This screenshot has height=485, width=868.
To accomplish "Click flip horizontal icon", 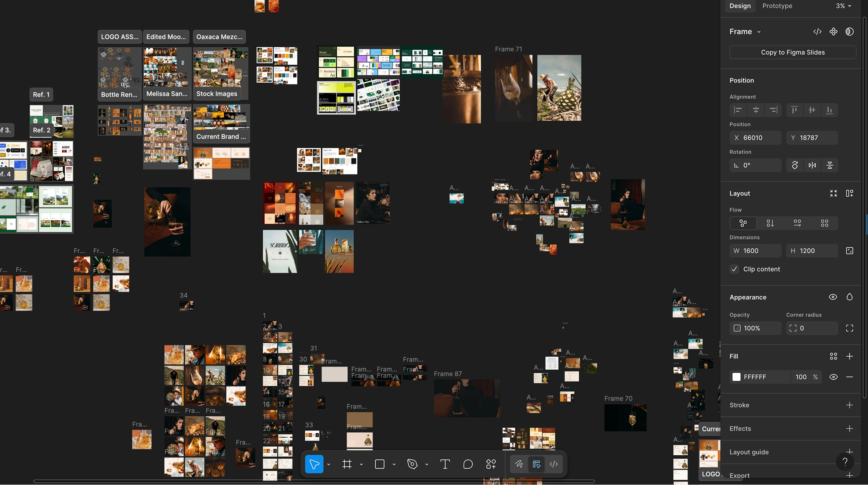I will point(812,165).
